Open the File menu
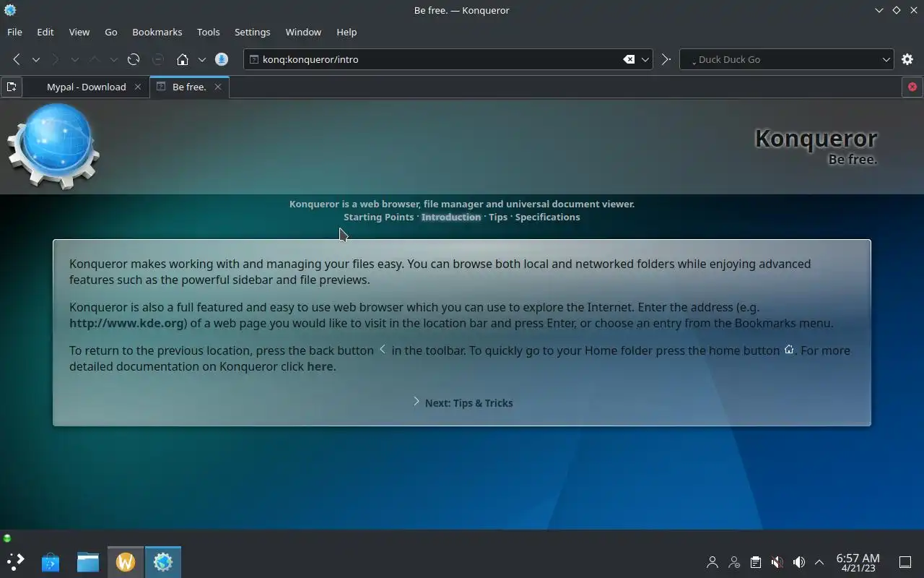The height and width of the screenshot is (578, 924). pos(14,32)
